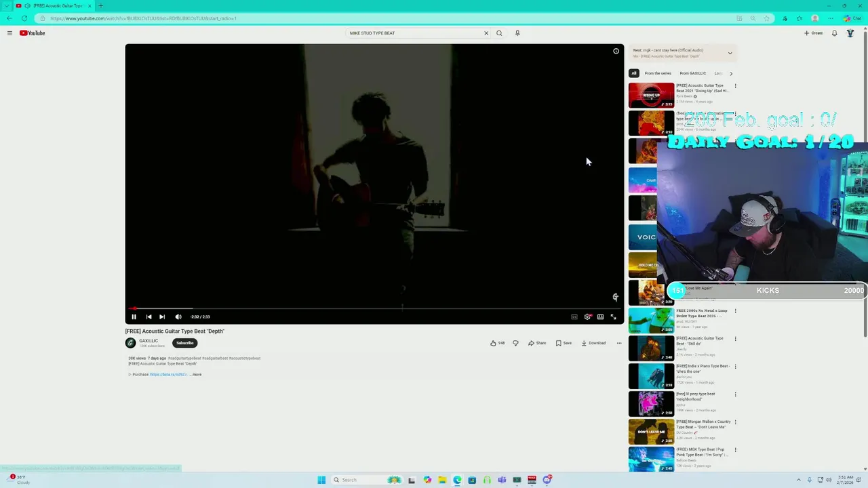This screenshot has width=868, height=488.
Task: Like the video with thumbs up
Action: point(498,343)
